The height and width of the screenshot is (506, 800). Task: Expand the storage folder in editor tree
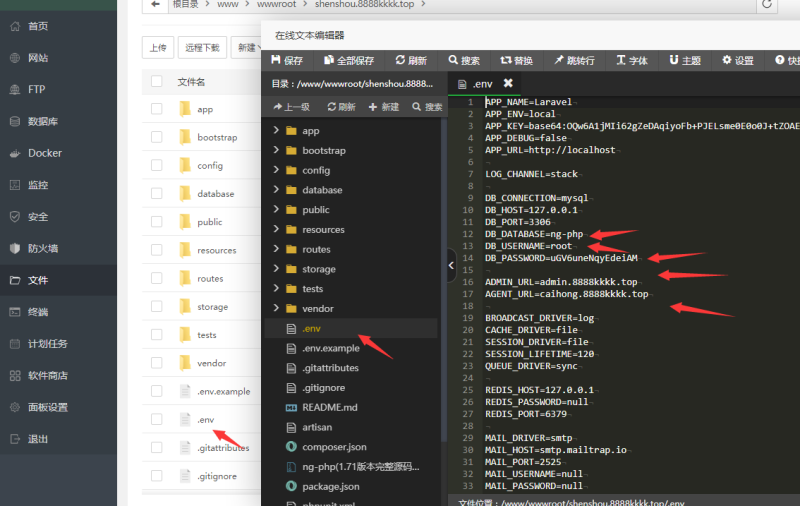pyautogui.click(x=276, y=269)
